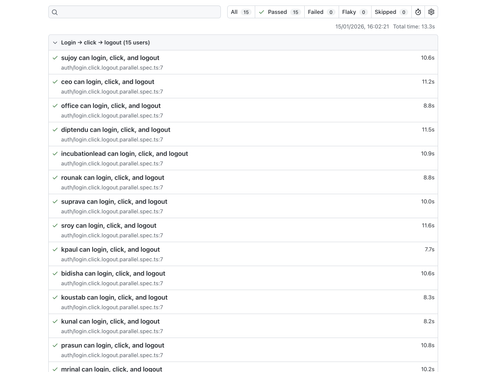
Task: Click the passed checkmark beside bidisha test
Action: point(55,274)
